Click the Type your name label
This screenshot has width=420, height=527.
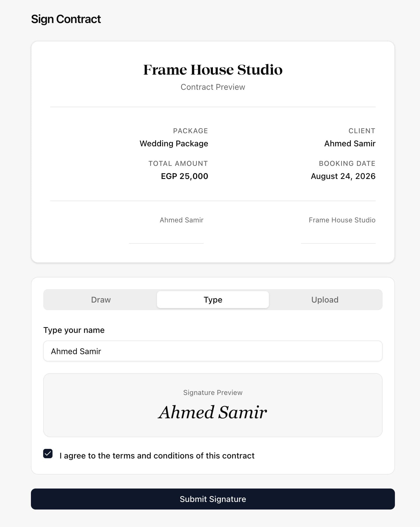[x=74, y=330]
